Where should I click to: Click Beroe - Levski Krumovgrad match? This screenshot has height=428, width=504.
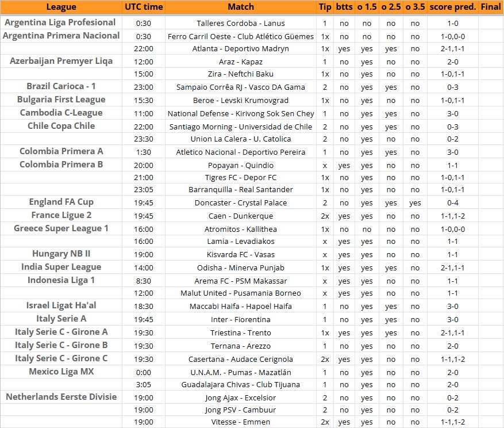(241, 101)
